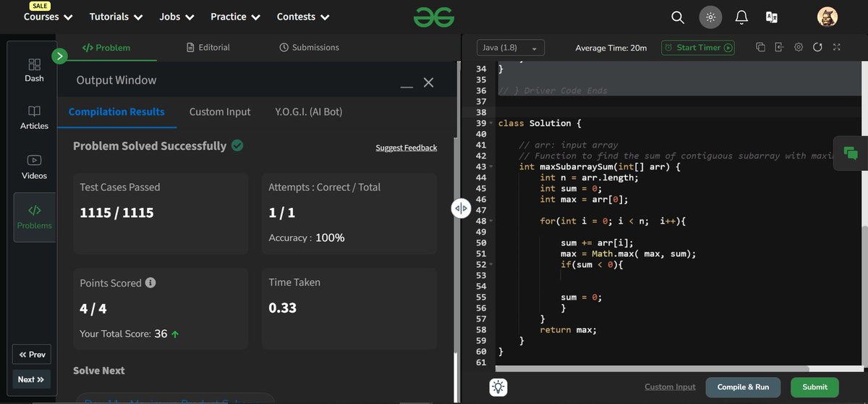Open editor settings gear icon
This screenshot has width=868, height=404.
point(799,47)
